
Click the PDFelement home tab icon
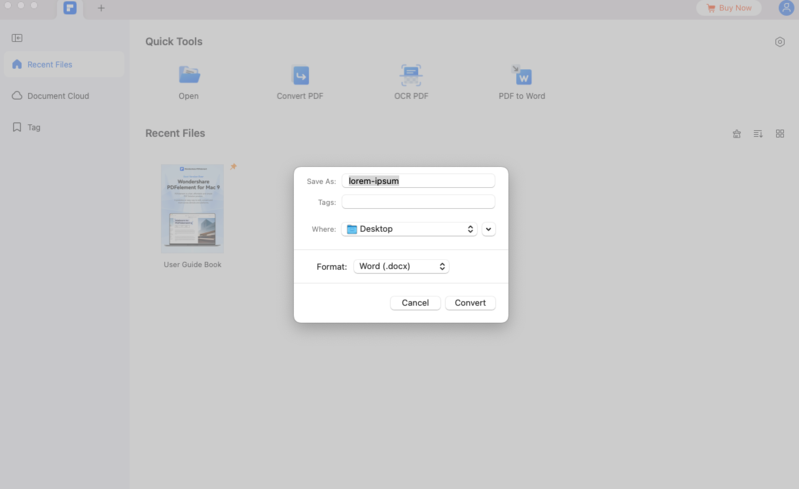pyautogui.click(x=70, y=8)
